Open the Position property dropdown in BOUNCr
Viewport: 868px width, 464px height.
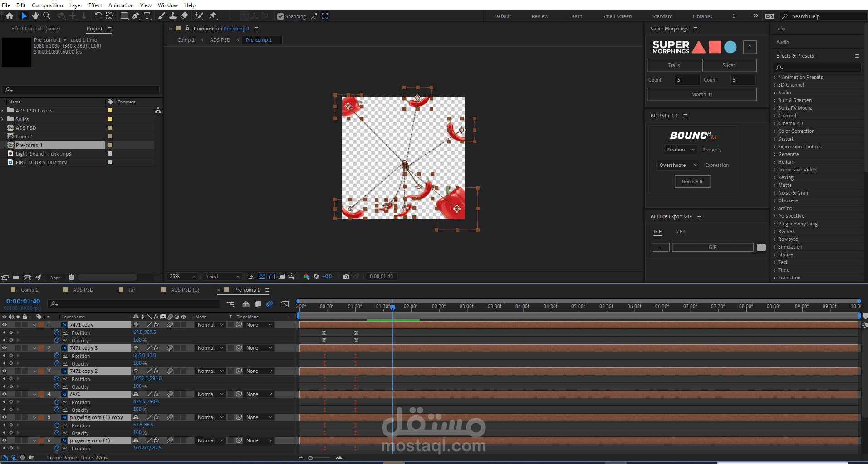click(680, 150)
